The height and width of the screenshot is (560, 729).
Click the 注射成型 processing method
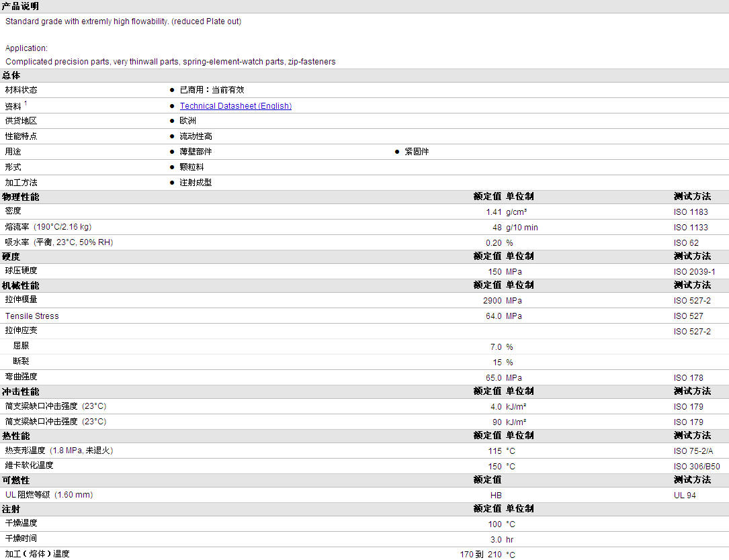(196, 183)
